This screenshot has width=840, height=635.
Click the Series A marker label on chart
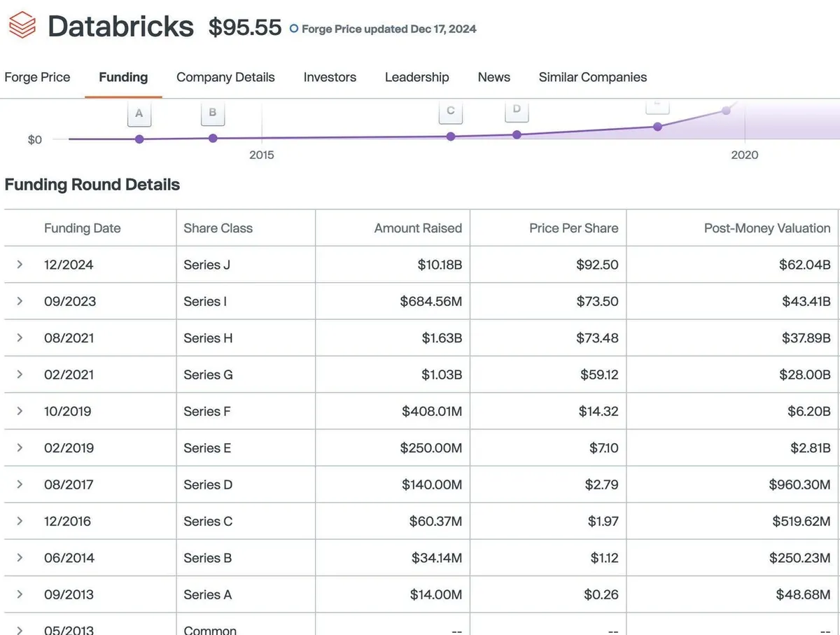[139, 113]
